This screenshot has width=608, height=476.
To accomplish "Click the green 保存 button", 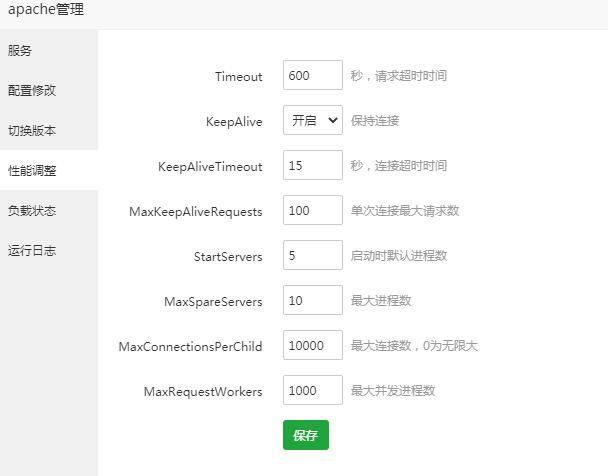I will 306,435.
